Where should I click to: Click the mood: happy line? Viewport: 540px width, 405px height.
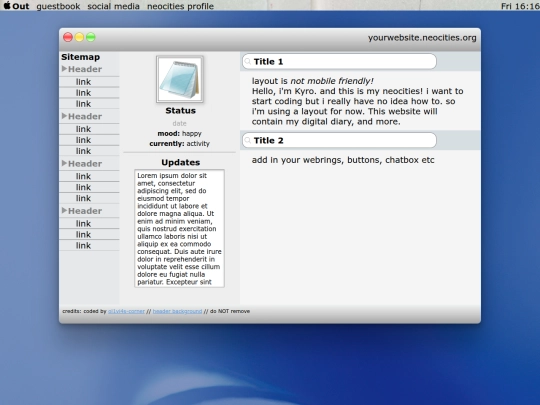click(x=179, y=134)
